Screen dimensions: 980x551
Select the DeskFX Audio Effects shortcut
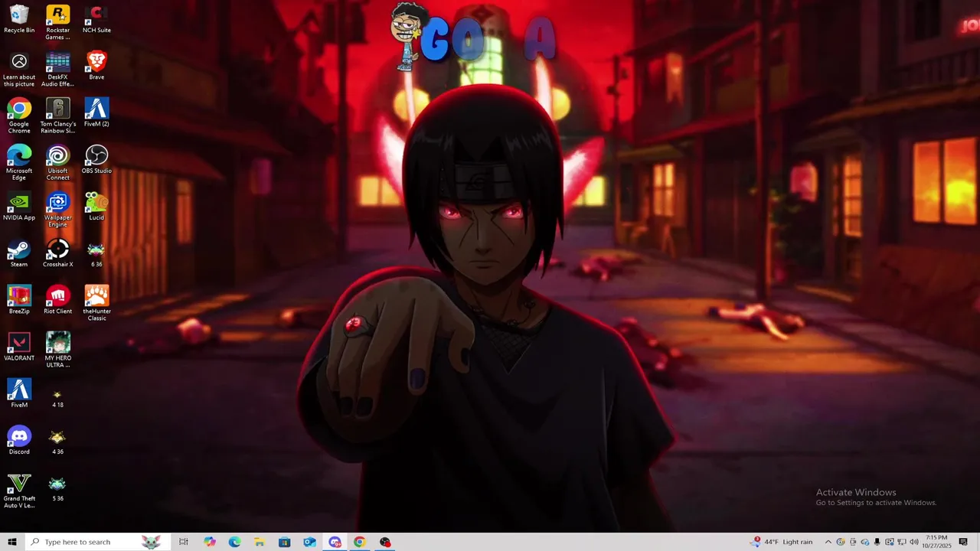[57, 70]
